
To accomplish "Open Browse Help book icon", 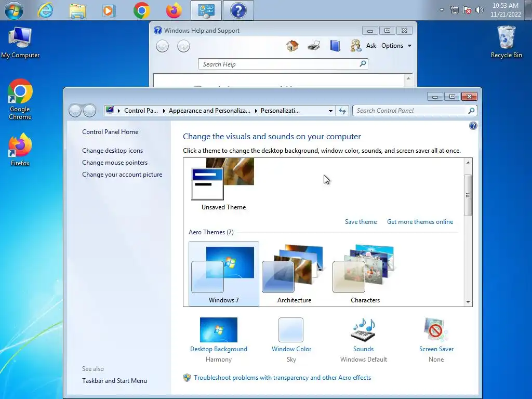I will pos(335,46).
